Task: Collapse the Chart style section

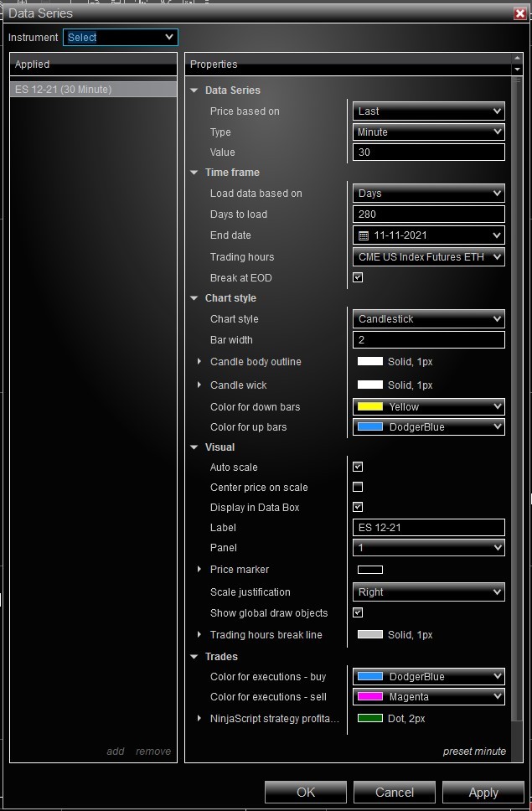Action: click(x=194, y=298)
